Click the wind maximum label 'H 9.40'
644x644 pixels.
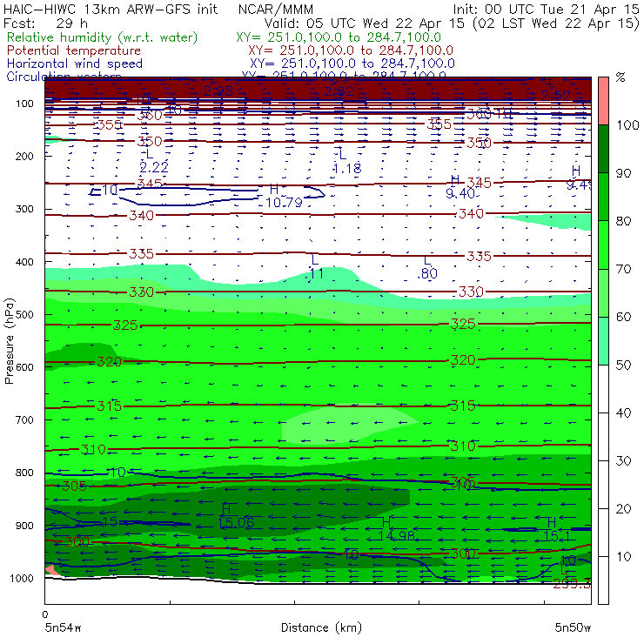pos(460,187)
